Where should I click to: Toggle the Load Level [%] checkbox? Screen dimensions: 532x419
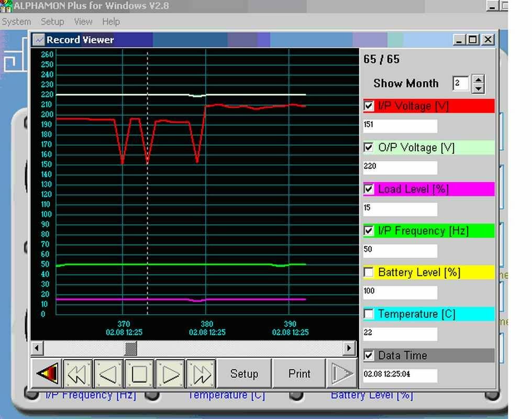[x=369, y=189]
